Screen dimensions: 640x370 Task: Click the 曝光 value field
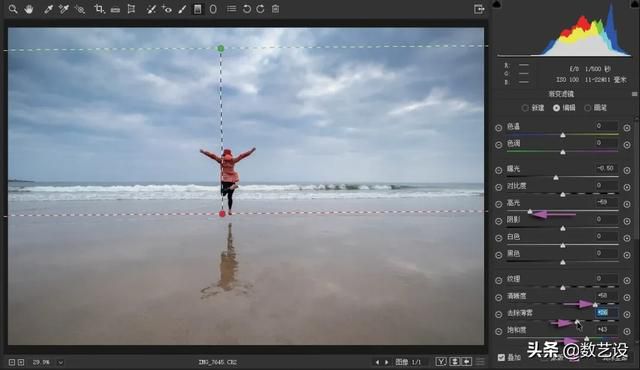click(606, 168)
